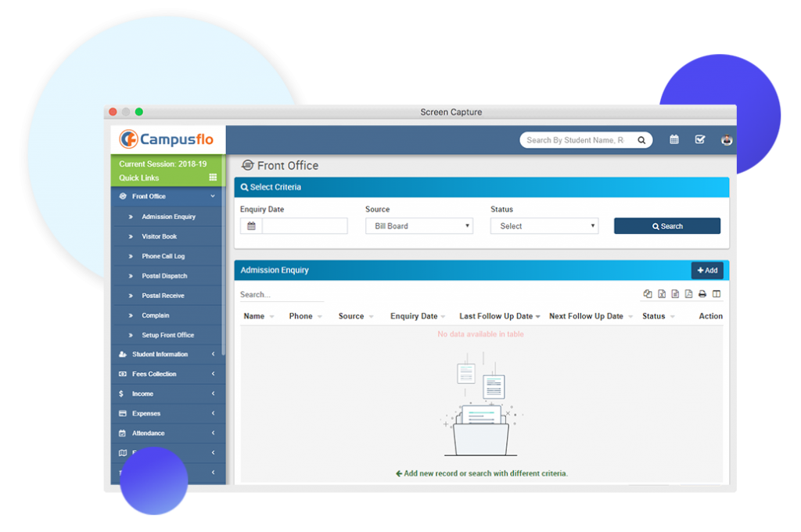Open column visibility options
This screenshot has width=801, height=532.
[x=717, y=293]
